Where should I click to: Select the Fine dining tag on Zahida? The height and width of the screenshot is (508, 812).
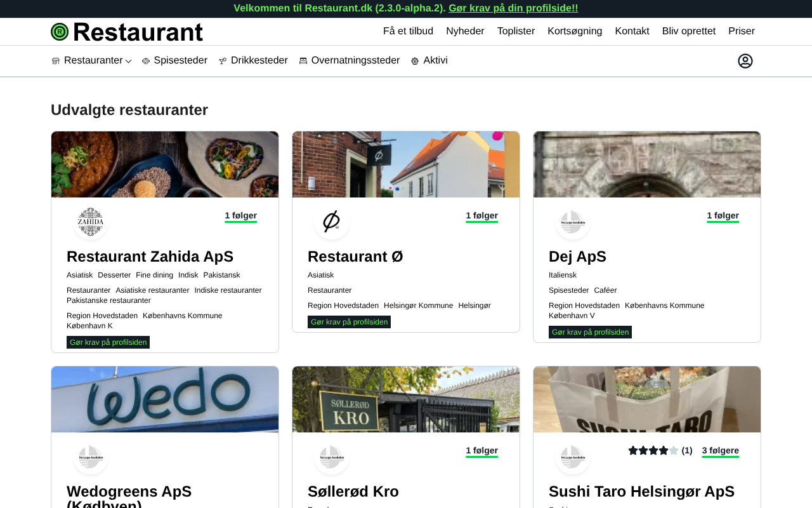(154, 275)
